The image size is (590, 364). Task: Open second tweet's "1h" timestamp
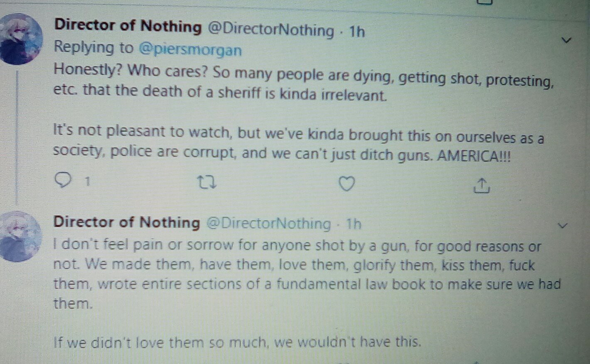click(x=354, y=224)
